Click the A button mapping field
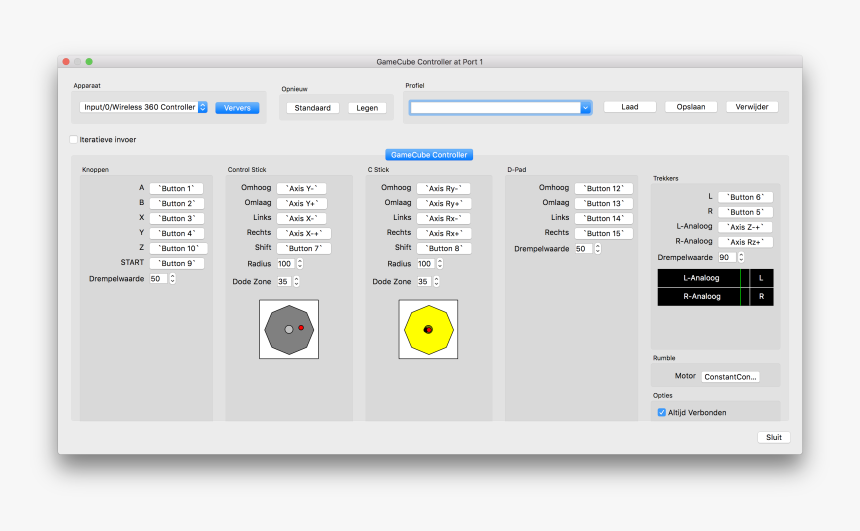 pyautogui.click(x=177, y=188)
